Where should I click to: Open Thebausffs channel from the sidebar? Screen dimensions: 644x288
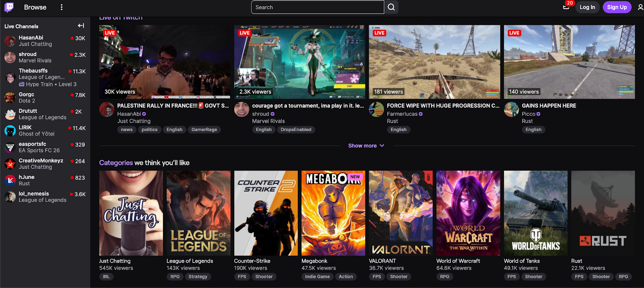pos(33,71)
